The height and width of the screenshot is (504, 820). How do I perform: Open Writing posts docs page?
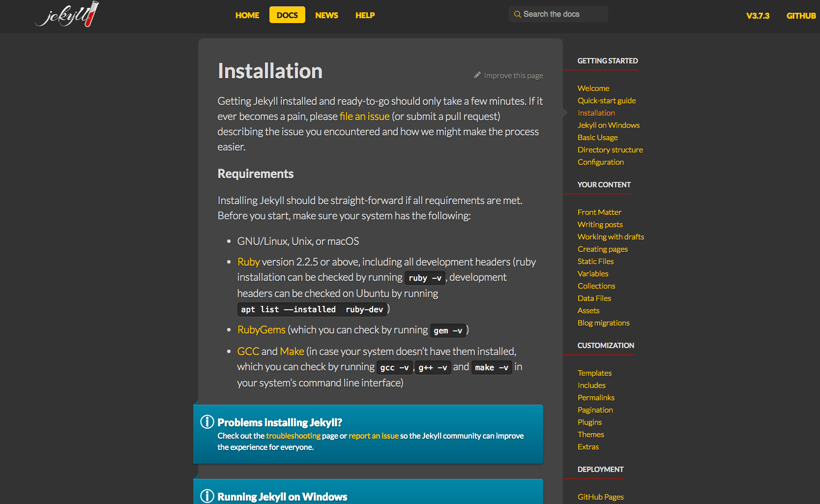pos(600,225)
